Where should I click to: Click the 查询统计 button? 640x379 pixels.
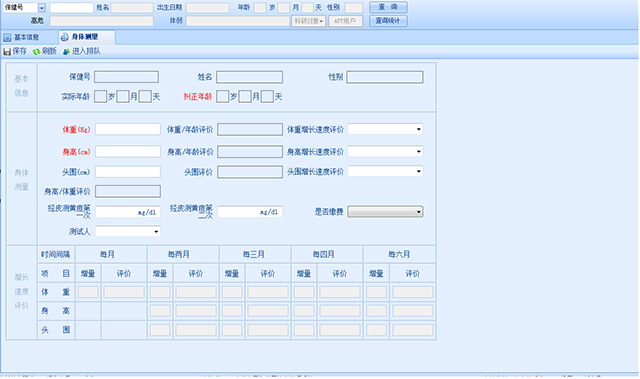click(388, 21)
